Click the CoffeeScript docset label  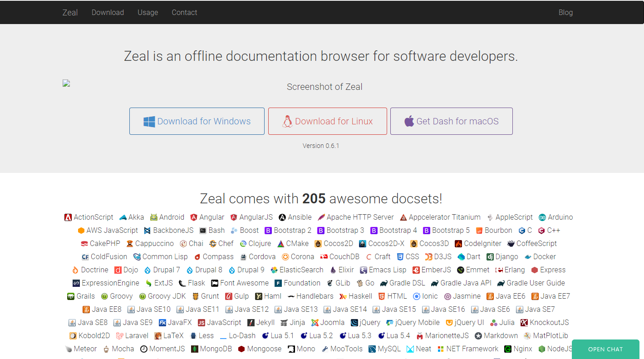coord(536,244)
